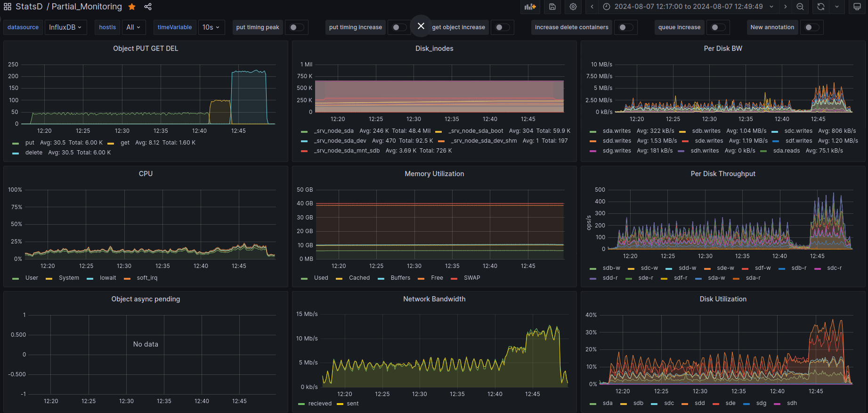Open the Network Bandwidth panel title menu

(x=434, y=299)
